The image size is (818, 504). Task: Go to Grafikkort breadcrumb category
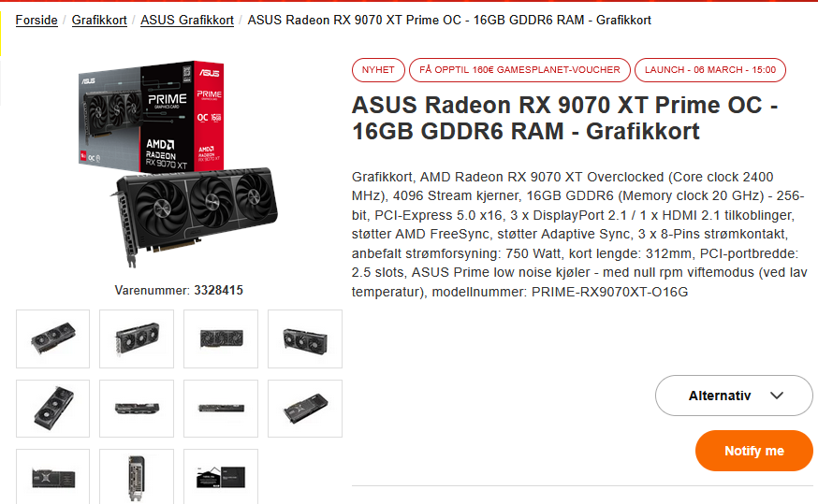(99, 21)
